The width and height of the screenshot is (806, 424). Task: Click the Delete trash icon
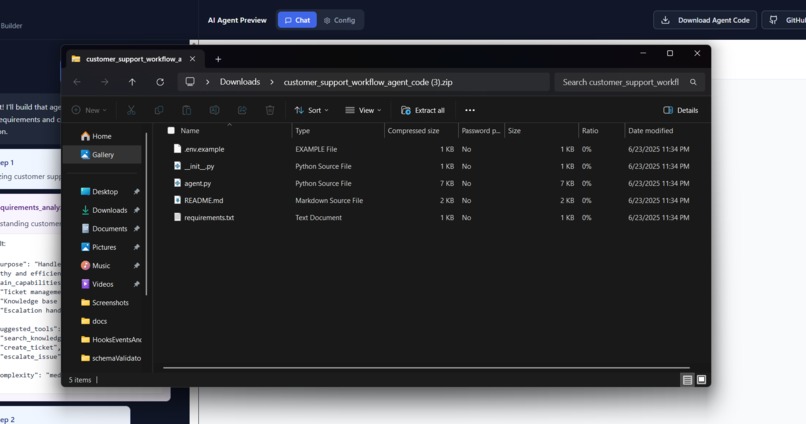270,110
